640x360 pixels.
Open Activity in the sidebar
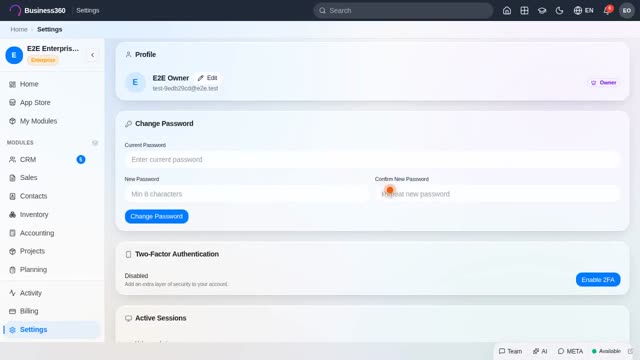click(x=51, y=293)
